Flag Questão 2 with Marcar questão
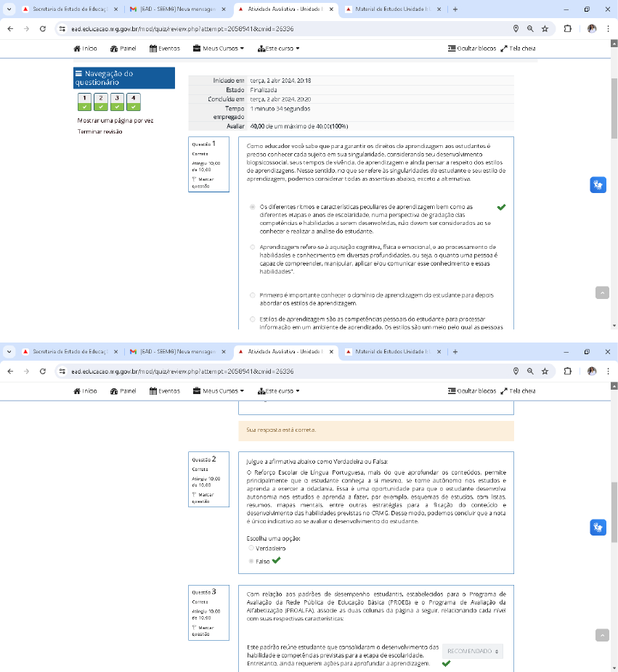The height and width of the screenshot is (672, 618). tap(203, 498)
